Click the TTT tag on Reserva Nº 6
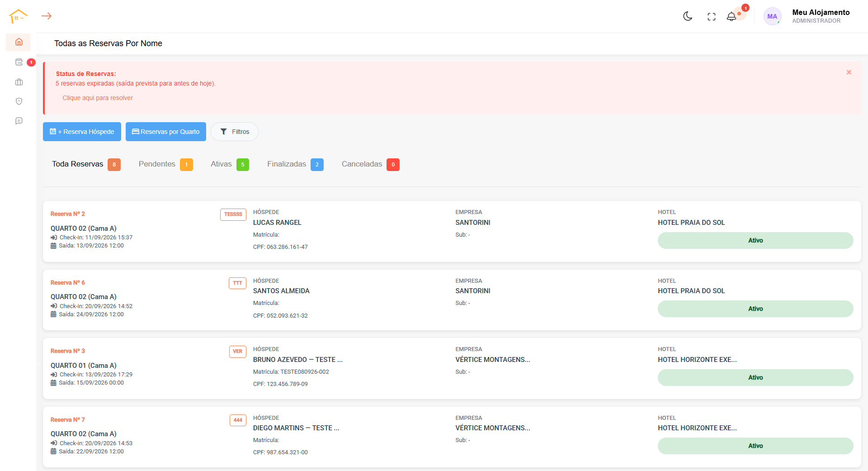The image size is (868, 471). point(238,283)
